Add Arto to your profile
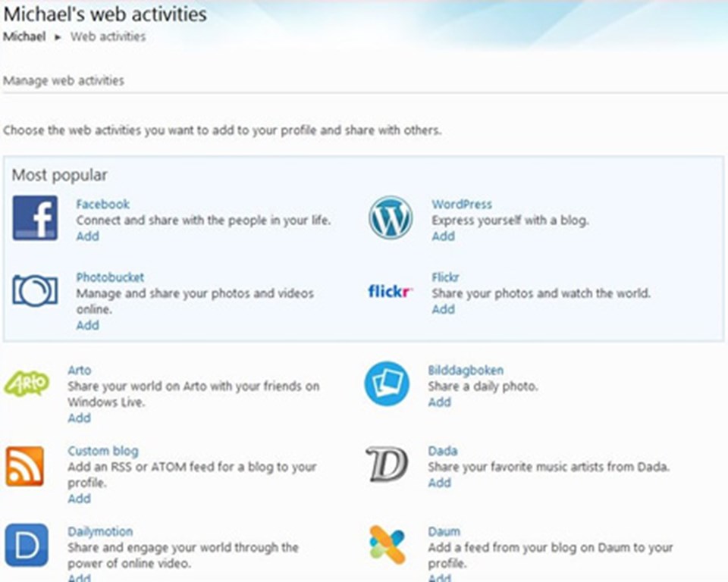This screenshot has height=582, width=728. [80, 418]
